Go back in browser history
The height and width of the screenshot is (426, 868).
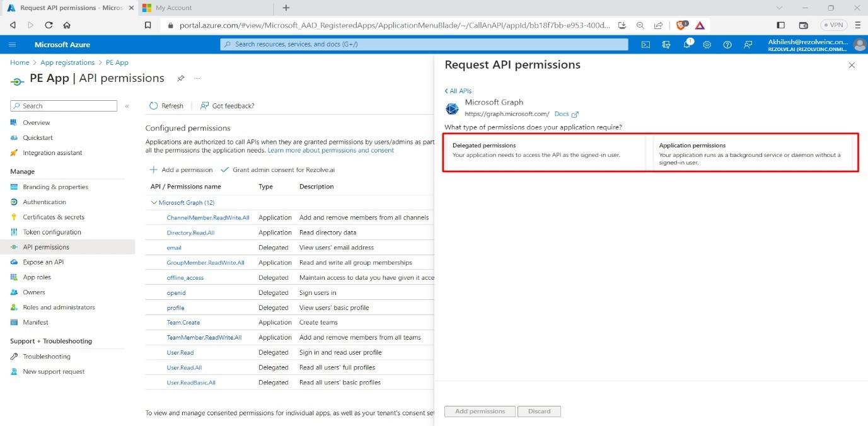click(13, 25)
